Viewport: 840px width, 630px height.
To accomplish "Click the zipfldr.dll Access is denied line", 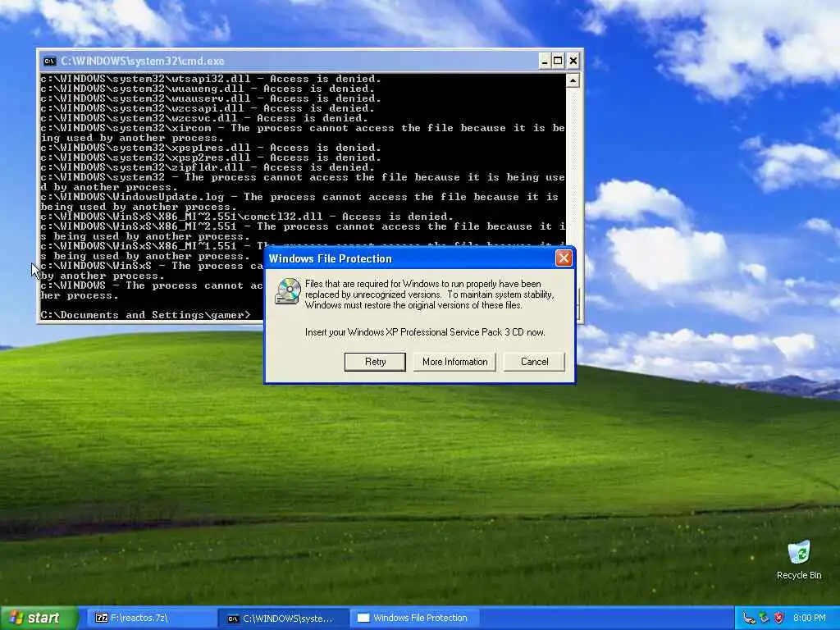I will pos(208,167).
